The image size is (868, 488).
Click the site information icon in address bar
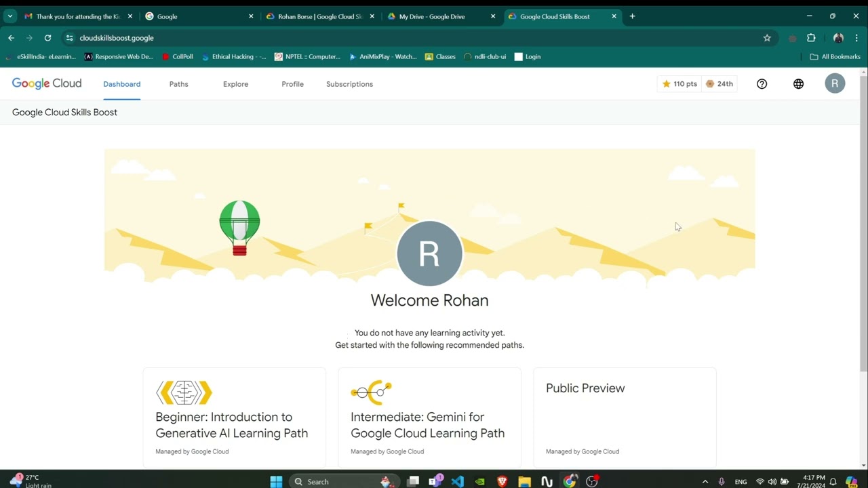69,38
